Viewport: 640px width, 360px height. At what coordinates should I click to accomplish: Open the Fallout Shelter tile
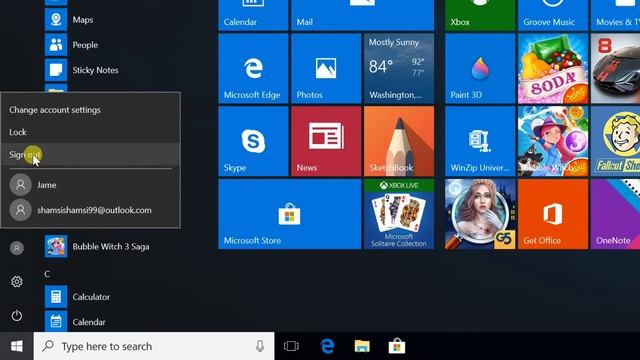click(x=616, y=141)
